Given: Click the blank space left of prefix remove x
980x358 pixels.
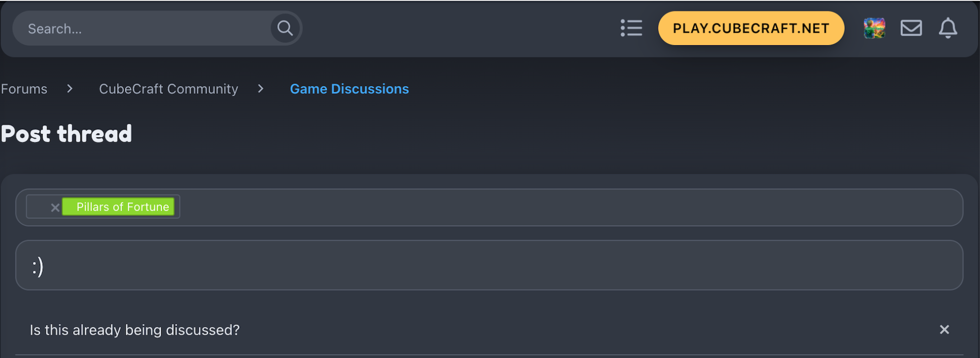Looking at the screenshot, I should click(x=39, y=207).
